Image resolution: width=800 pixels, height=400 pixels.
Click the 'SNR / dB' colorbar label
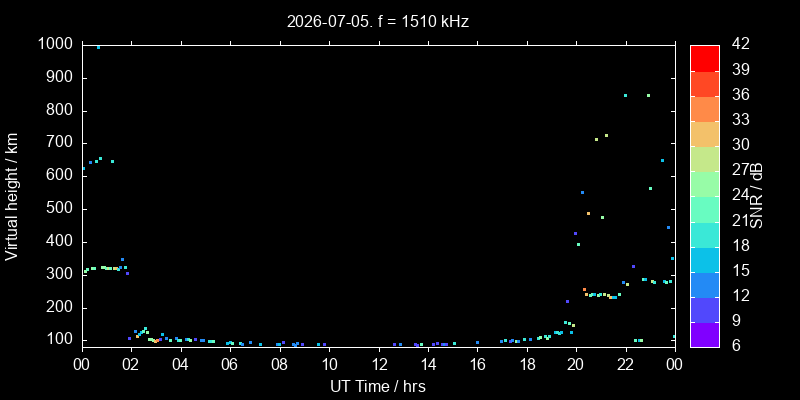click(x=758, y=196)
